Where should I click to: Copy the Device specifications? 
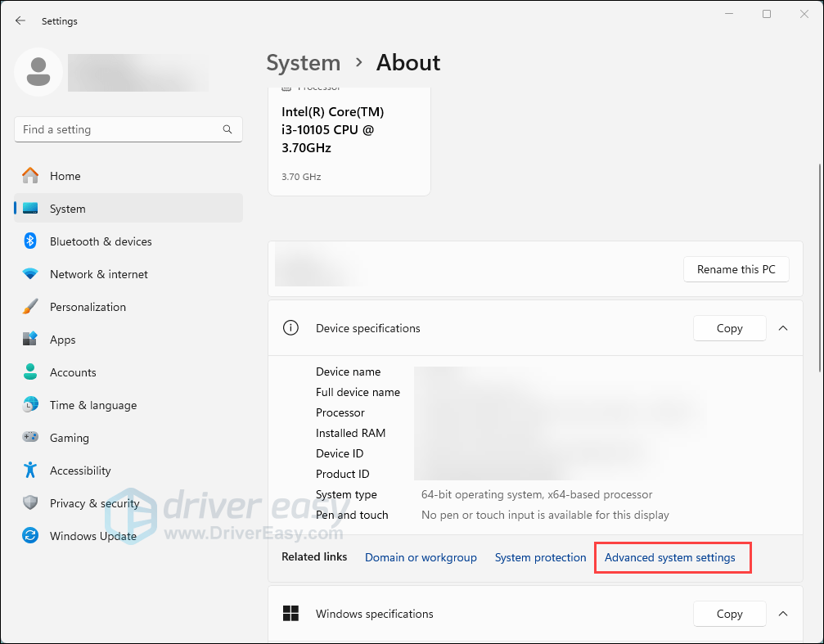click(729, 328)
